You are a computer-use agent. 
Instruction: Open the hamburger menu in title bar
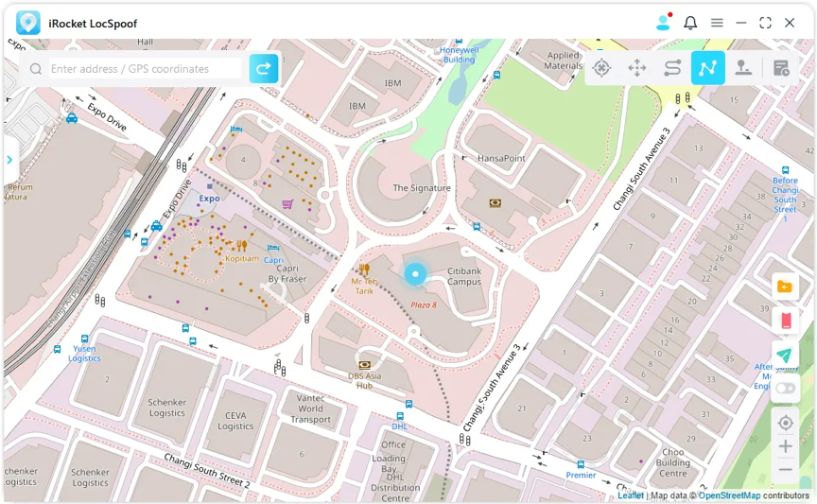click(x=717, y=23)
